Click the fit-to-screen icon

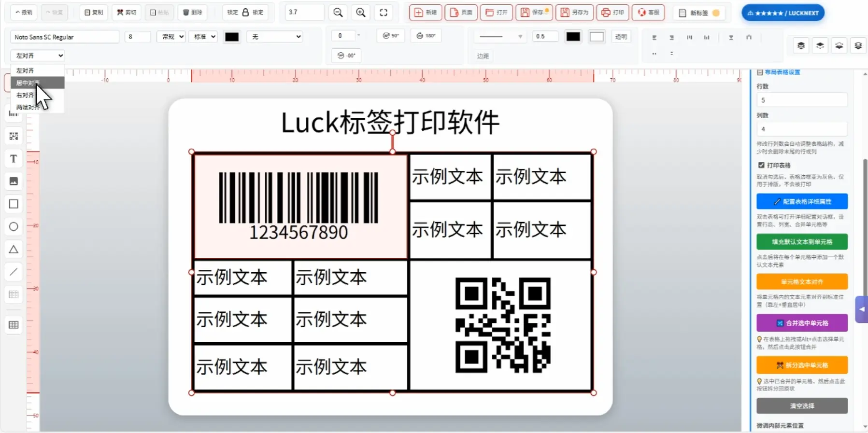coord(384,13)
